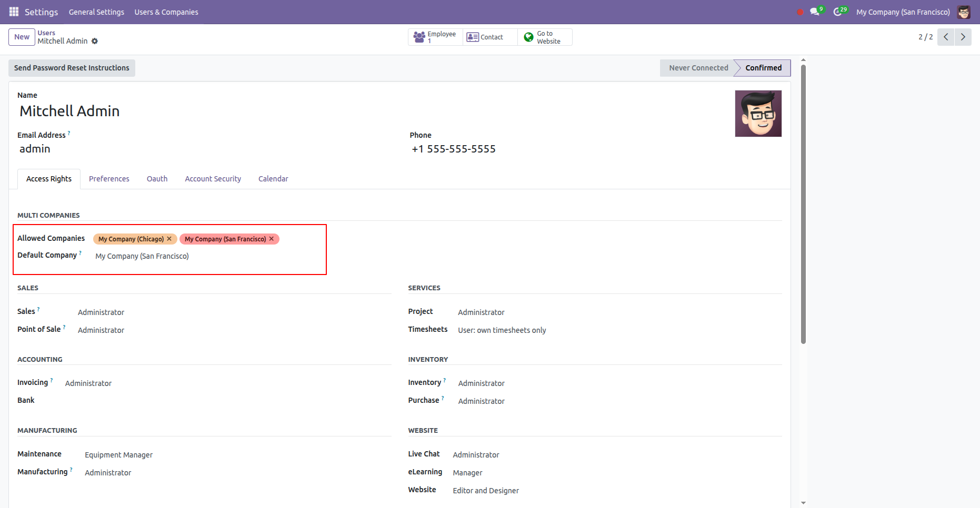Remove My Company (San Francisco) tag
Viewport: 980px width, 508px height.
272,239
